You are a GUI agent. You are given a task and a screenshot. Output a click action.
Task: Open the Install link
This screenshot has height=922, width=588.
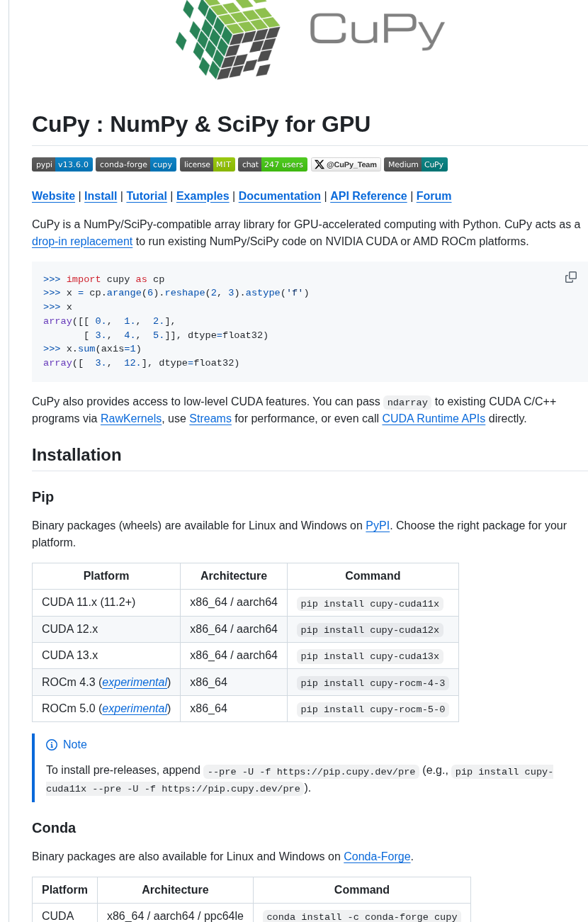[101, 196]
